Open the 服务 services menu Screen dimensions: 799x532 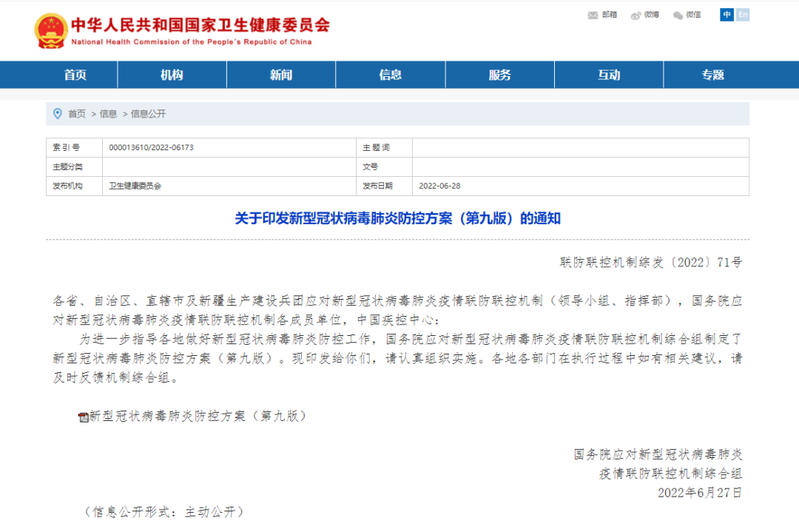pos(499,74)
